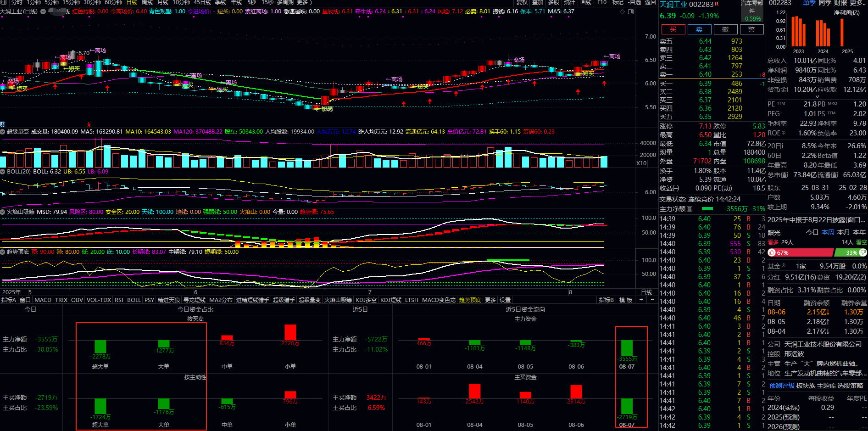This screenshot has width=868, height=431.
Task: Click the 警 (alert) button
Action: [751, 29]
